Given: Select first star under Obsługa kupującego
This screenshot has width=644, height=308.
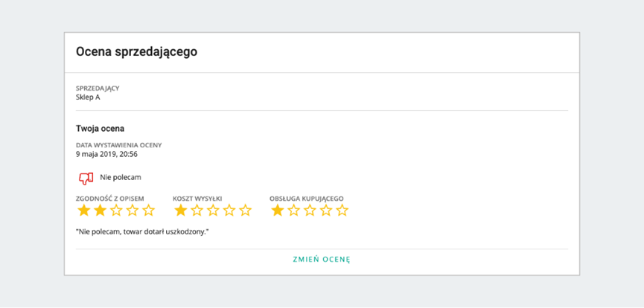Looking at the screenshot, I should pos(277,211).
